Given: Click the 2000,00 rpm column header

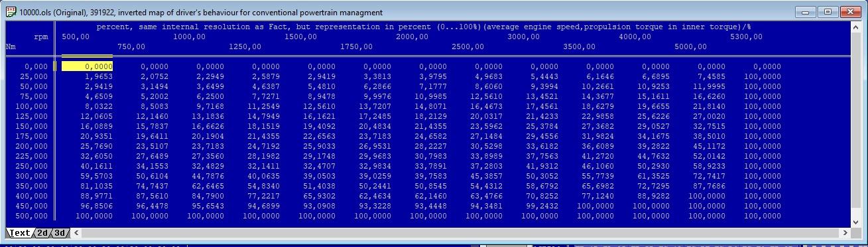Looking at the screenshot, I should (412, 37).
